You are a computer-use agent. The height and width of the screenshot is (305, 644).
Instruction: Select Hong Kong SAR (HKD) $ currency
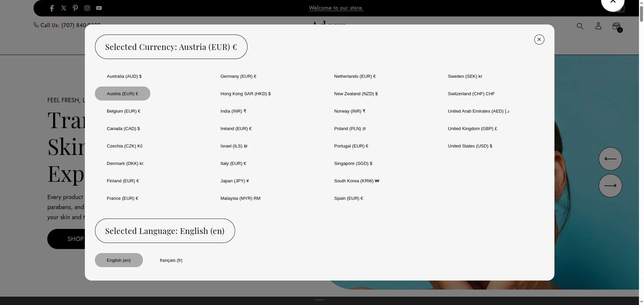(x=246, y=94)
